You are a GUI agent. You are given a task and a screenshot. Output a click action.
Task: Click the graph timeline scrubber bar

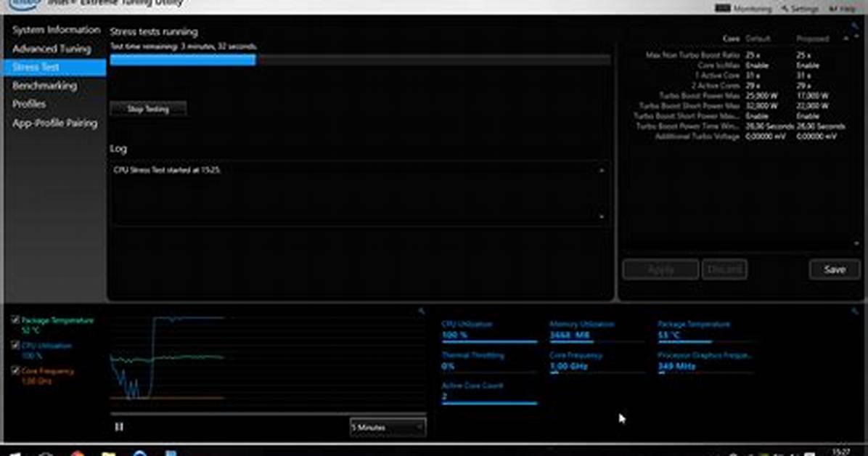(268, 413)
